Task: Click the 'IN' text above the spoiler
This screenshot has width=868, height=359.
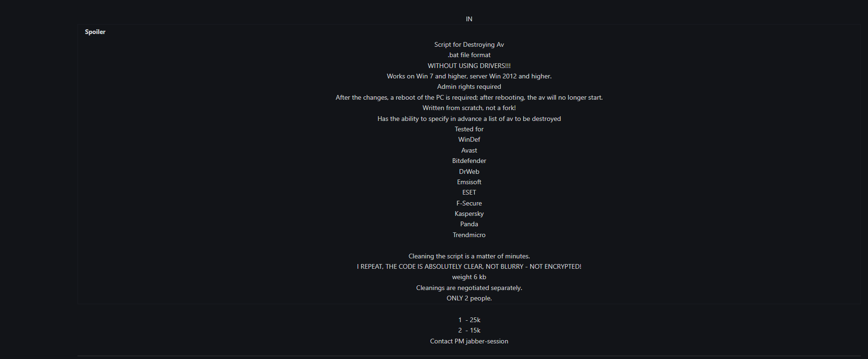Action: 469,19
